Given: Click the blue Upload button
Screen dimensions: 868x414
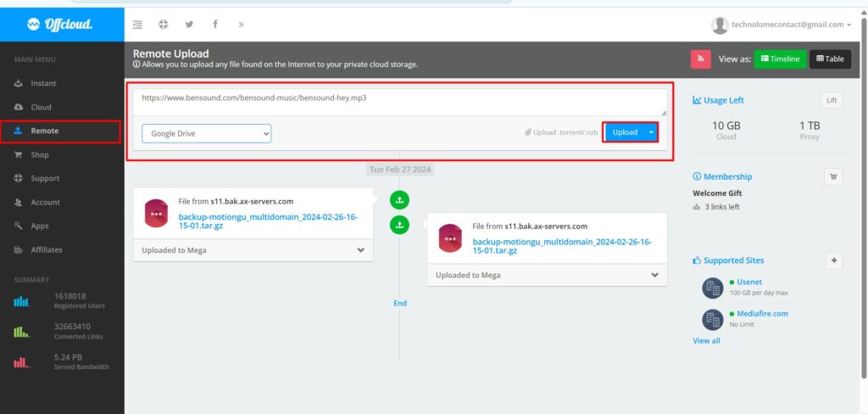Looking at the screenshot, I should [625, 132].
